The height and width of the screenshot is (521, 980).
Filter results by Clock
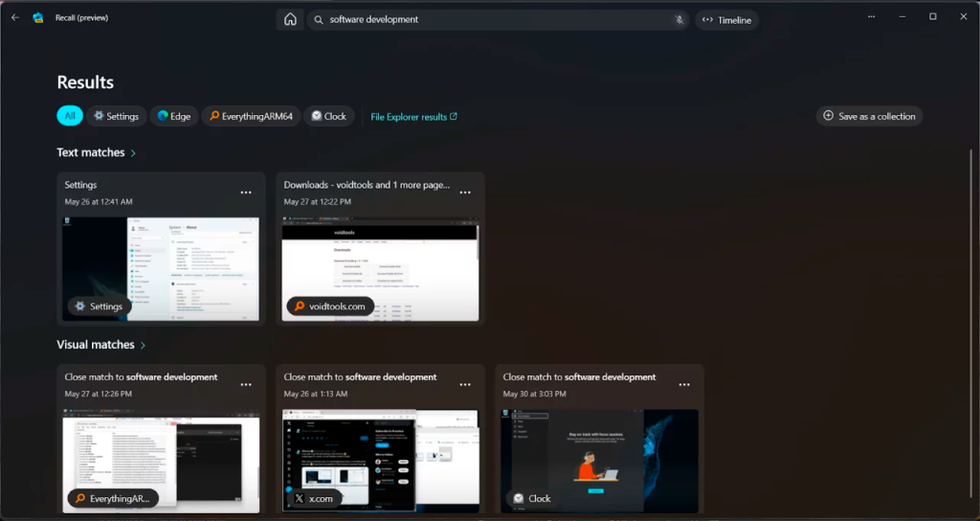click(329, 116)
